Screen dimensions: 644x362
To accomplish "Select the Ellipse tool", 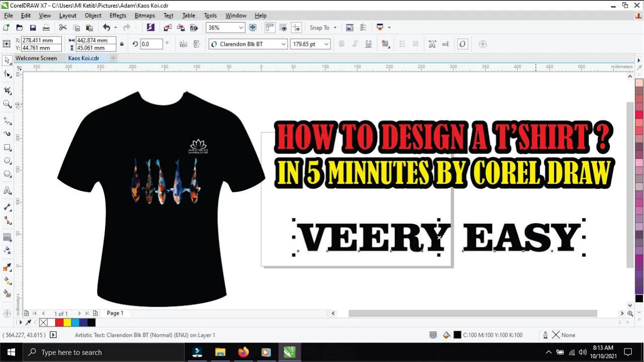I will point(8,161).
